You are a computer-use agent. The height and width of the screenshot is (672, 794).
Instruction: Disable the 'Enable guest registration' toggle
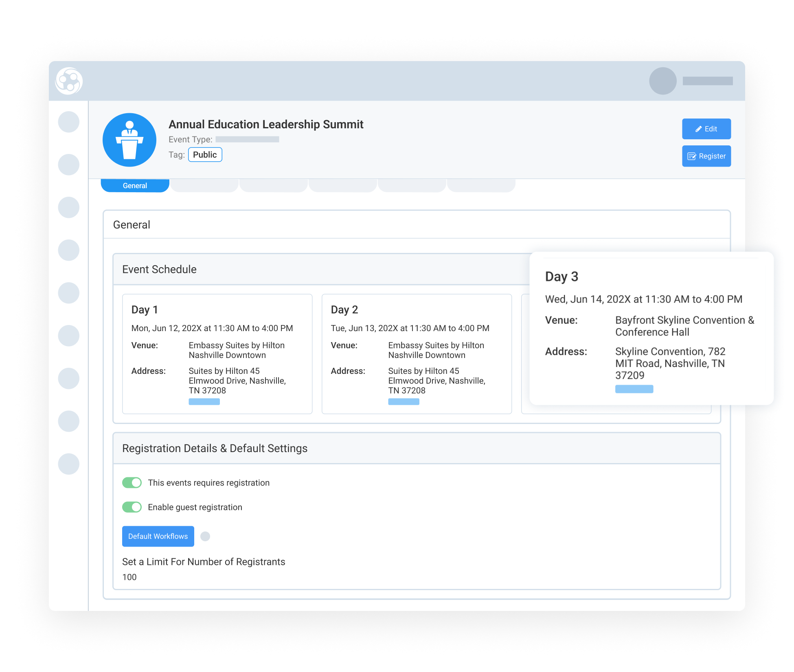(132, 507)
